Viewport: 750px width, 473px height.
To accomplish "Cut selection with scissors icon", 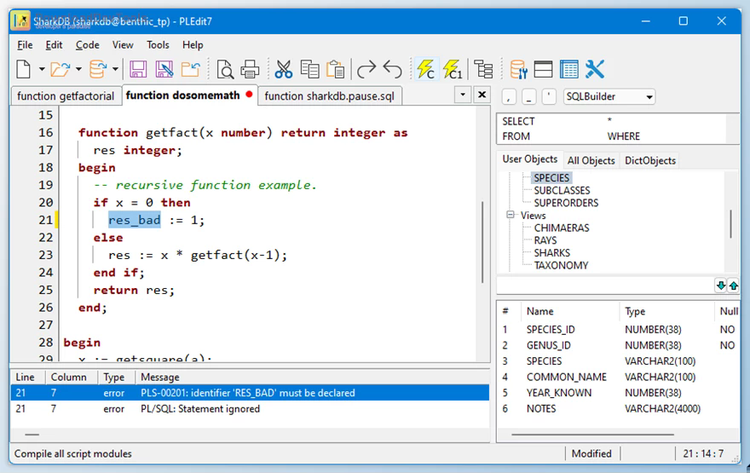I will coord(284,69).
